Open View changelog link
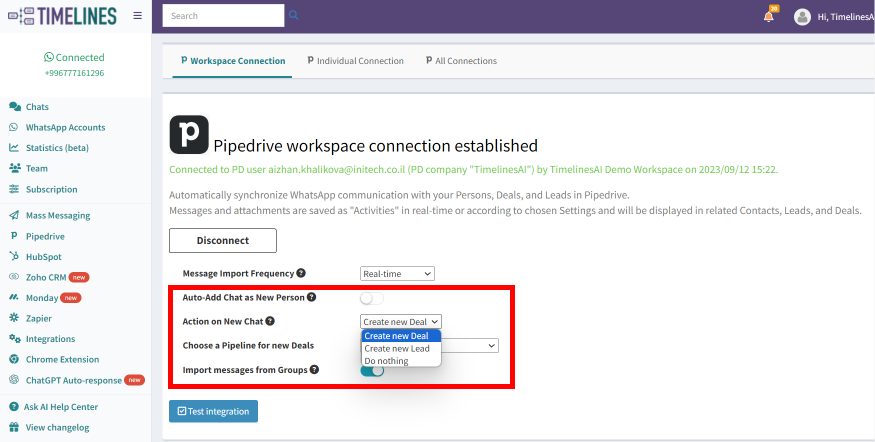The width and height of the screenshot is (875, 442). (57, 427)
